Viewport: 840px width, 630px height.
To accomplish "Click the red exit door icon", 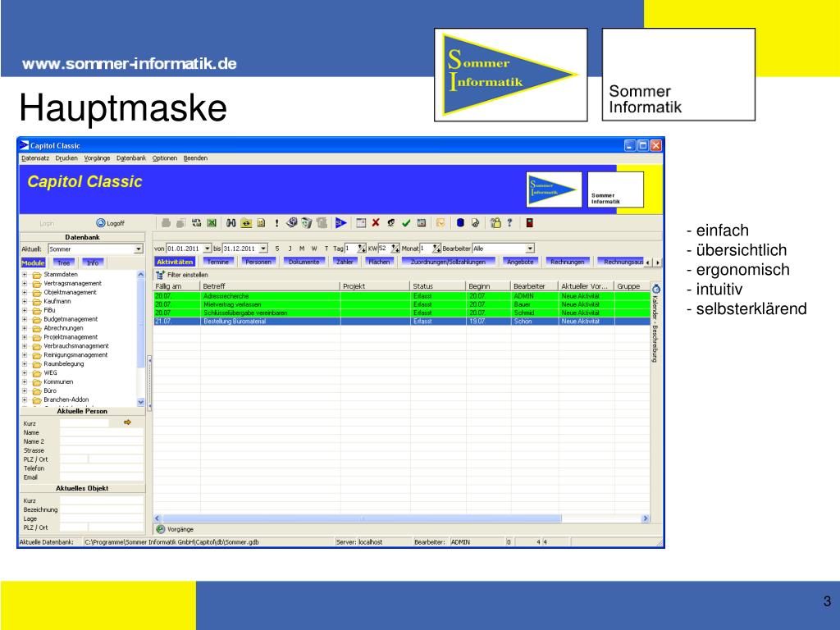I will 529,223.
